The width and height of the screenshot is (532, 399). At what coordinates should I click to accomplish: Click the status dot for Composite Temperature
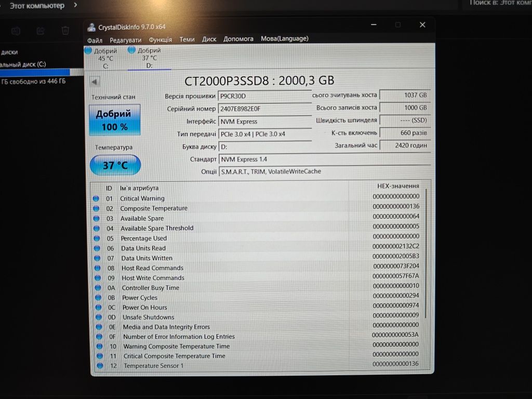pos(96,208)
